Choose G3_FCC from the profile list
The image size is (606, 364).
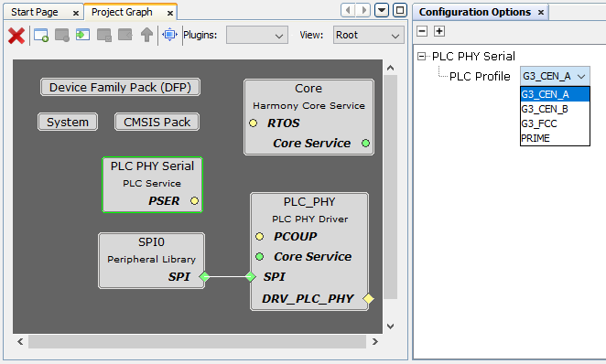tap(555, 123)
